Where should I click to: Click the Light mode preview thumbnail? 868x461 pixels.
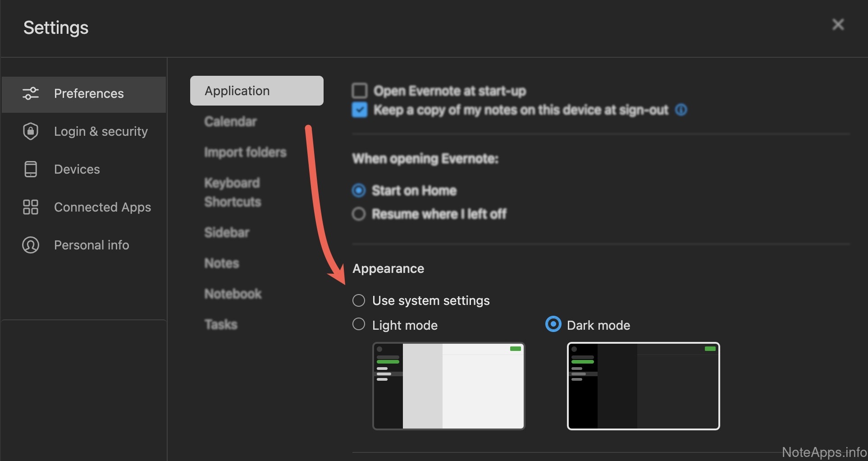click(x=449, y=386)
